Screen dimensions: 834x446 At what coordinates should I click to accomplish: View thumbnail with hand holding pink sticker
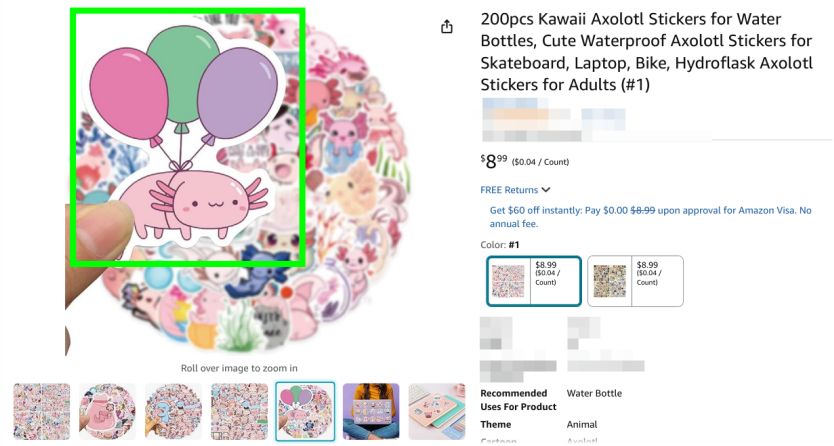point(107,411)
